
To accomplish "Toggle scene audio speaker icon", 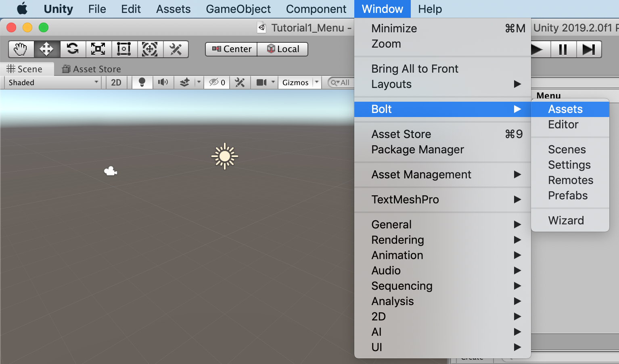I will pos(163,82).
